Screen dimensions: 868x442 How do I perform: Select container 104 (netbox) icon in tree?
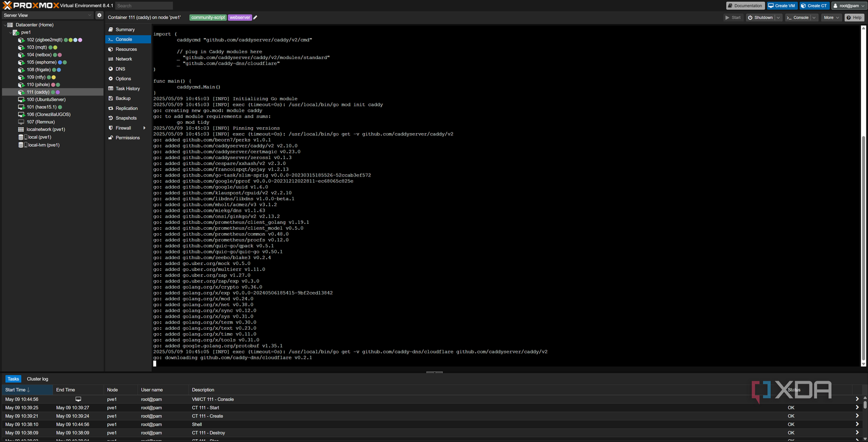coord(21,55)
